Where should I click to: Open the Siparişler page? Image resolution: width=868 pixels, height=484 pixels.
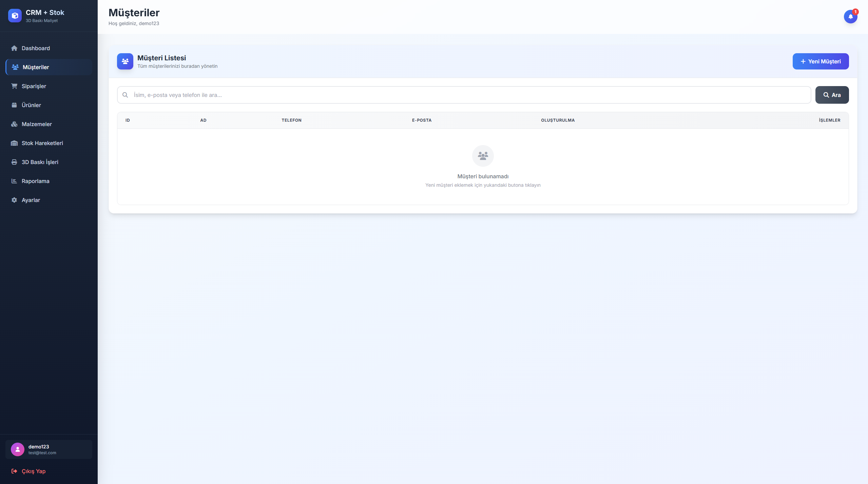click(x=34, y=86)
